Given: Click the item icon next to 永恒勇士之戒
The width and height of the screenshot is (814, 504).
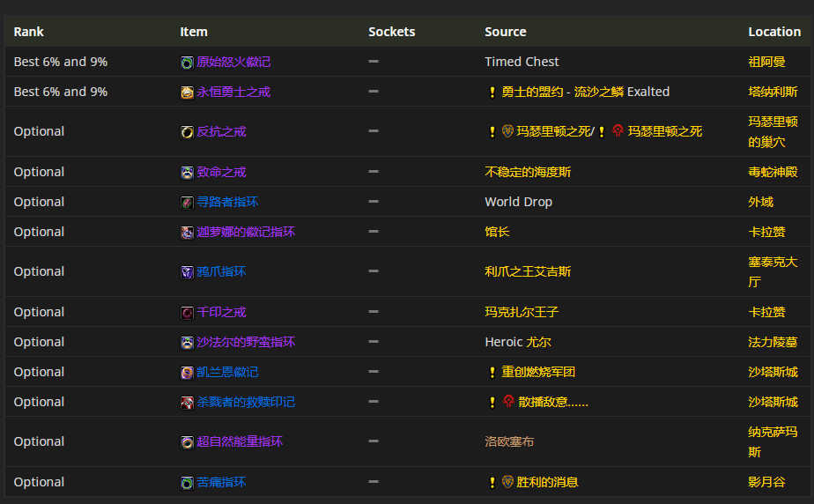Looking at the screenshot, I should click(x=187, y=93).
